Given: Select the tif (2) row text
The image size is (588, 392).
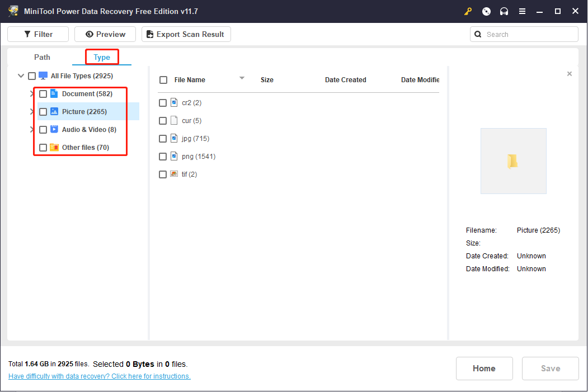Looking at the screenshot, I should [x=189, y=174].
